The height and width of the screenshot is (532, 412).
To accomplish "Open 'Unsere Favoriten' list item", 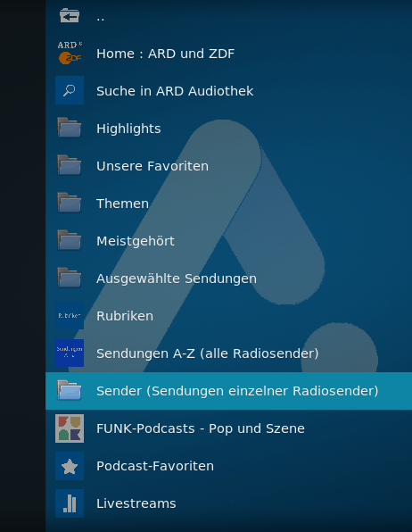I will [x=228, y=166].
